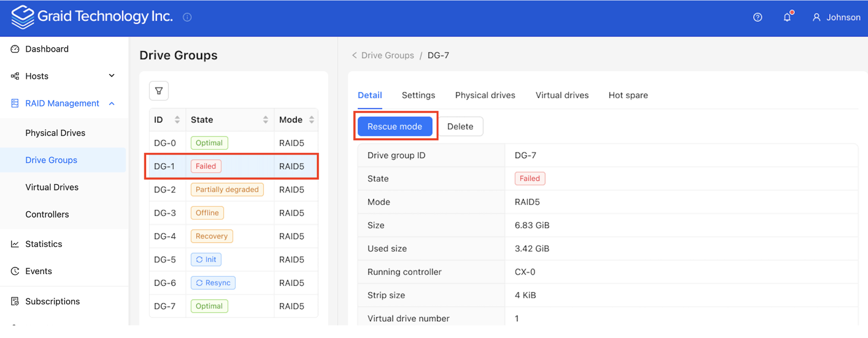This screenshot has height=338, width=868.
Task: Click the Optimal badge in DG-7 row
Action: pos(209,306)
